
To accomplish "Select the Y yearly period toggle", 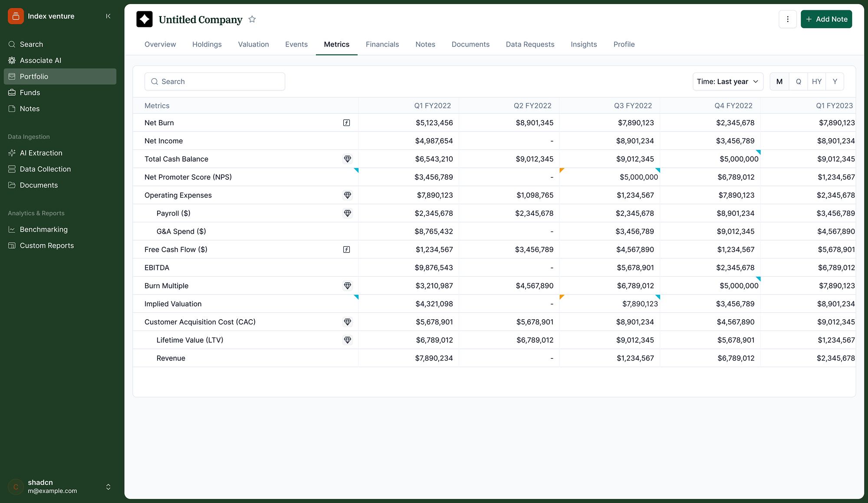I will [x=835, y=82].
